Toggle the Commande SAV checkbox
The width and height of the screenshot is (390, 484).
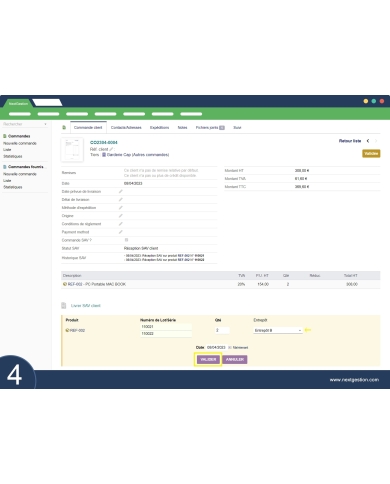point(126,240)
